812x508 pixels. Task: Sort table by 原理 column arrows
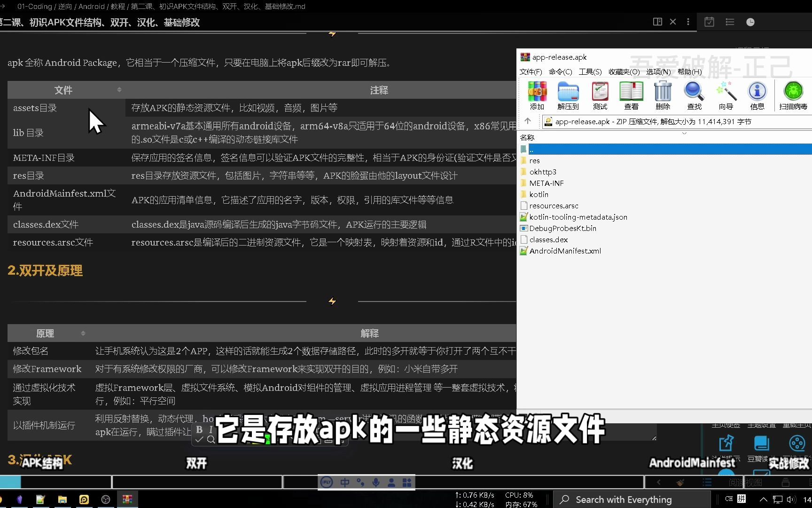pos(83,333)
